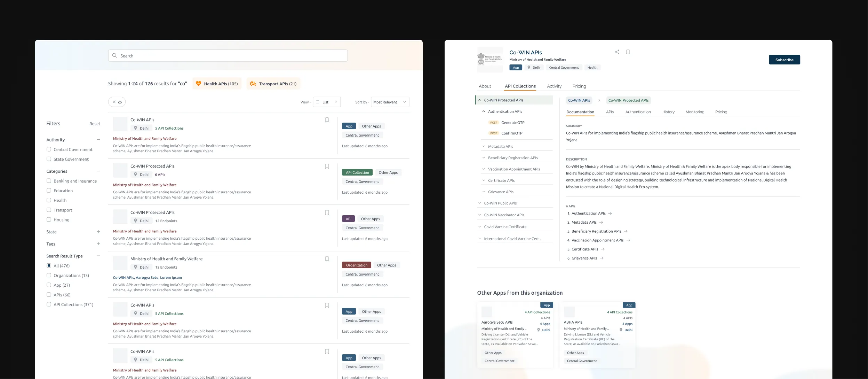Bookmark the first Co-WIN APIs result
The height and width of the screenshot is (379, 868).
pyautogui.click(x=327, y=120)
